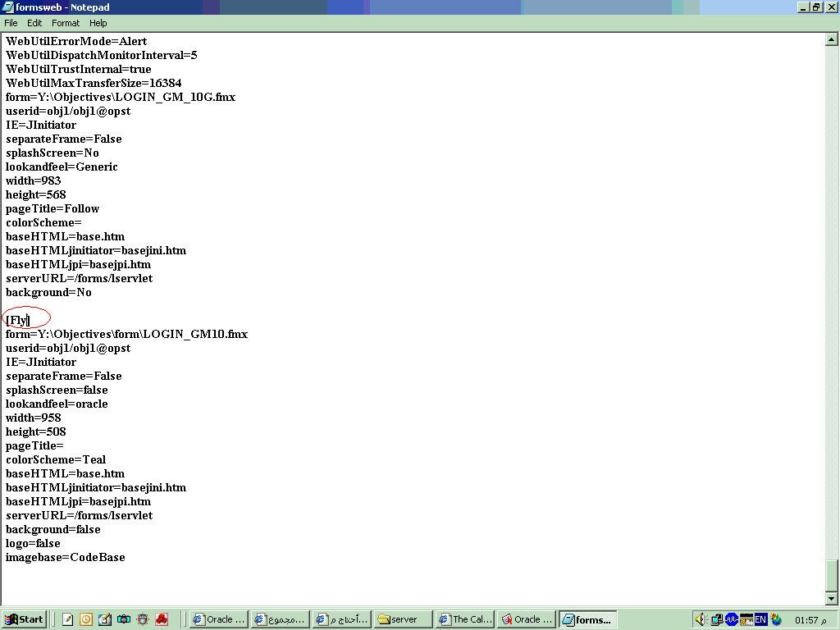Launch the camera icon in Quick Launch
Screen dimensions: 840x630
pyautogui.click(x=124, y=619)
